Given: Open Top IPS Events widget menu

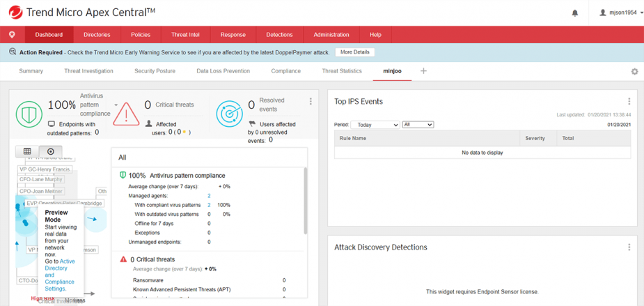Looking at the screenshot, I should coord(629,101).
